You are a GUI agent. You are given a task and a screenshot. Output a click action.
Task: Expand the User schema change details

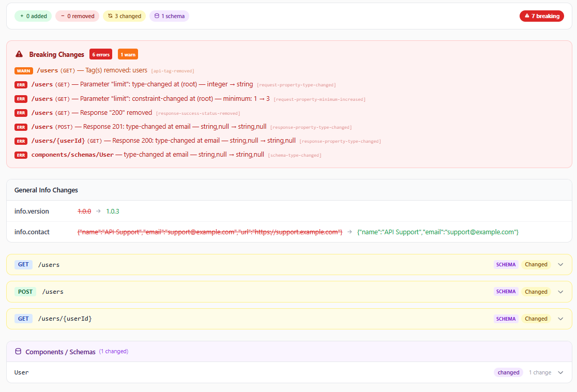pos(561,372)
